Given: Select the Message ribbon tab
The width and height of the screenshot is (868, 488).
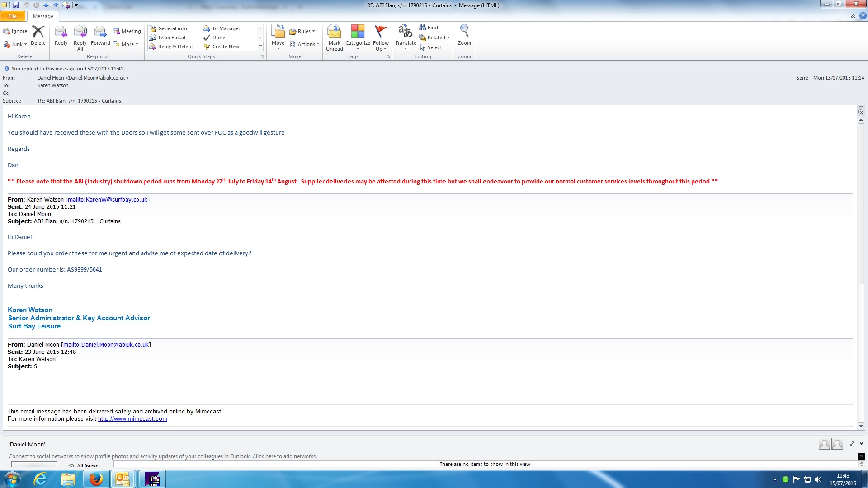Looking at the screenshot, I should (43, 16).
